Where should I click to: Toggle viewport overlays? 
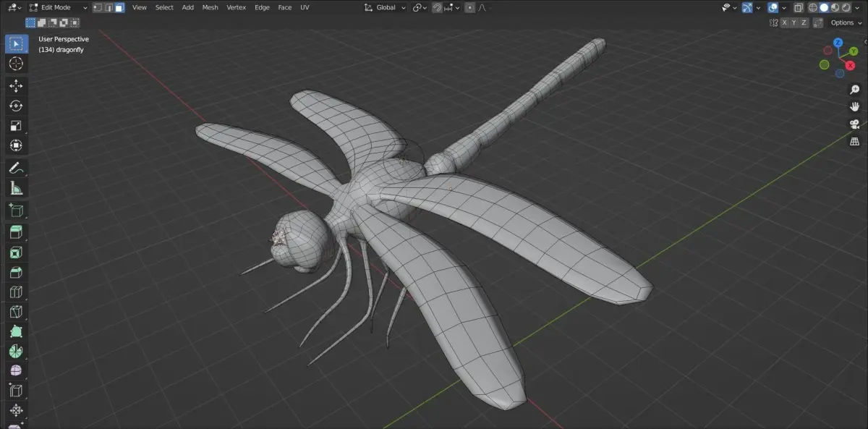click(773, 7)
